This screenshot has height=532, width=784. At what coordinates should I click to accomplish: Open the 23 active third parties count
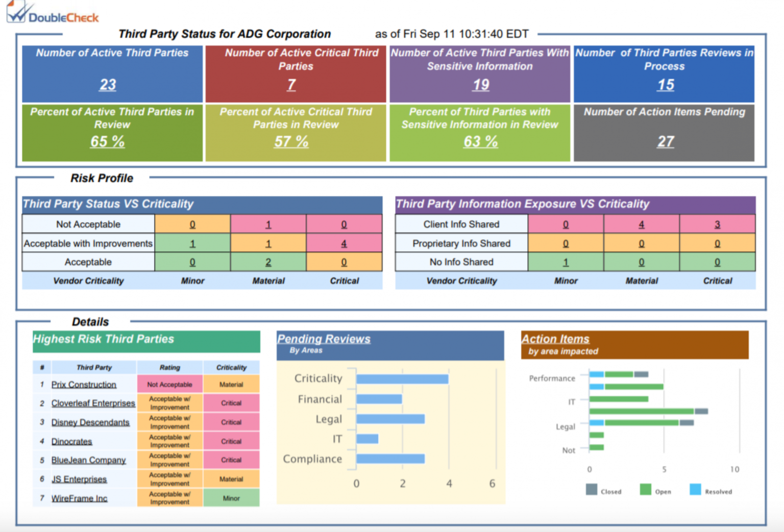click(108, 85)
